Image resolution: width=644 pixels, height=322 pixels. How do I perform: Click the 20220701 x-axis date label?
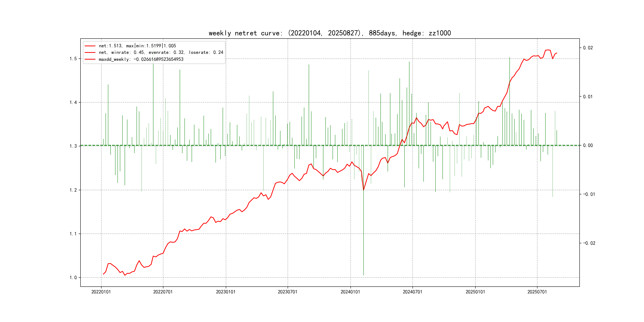pyautogui.click(x=163, y=292)
